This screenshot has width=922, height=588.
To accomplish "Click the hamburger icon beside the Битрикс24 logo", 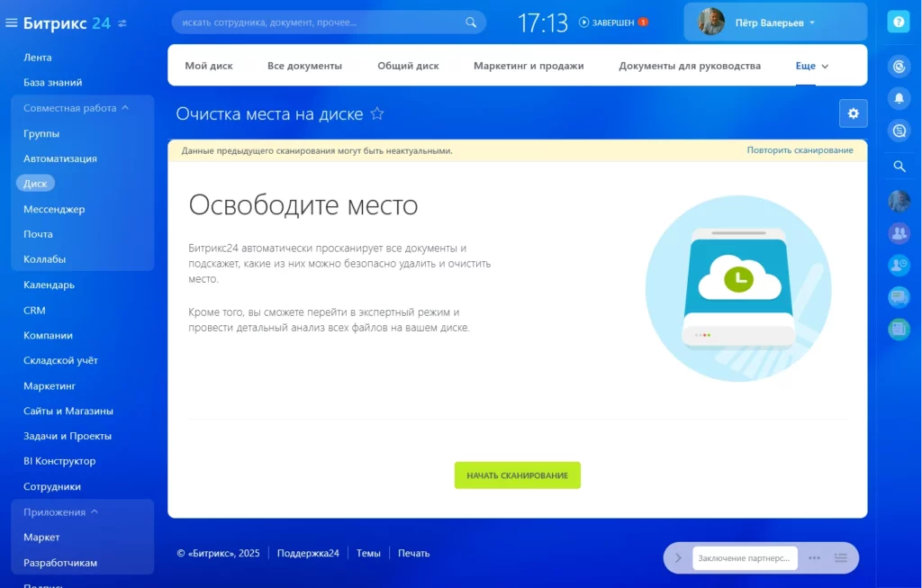I will pyautogui.click(x=12, y=23).
